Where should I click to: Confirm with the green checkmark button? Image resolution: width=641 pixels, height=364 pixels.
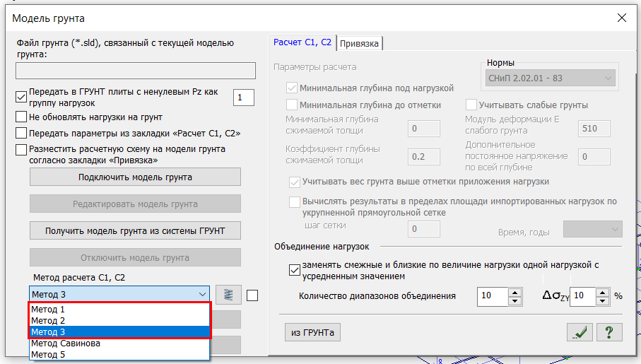[x=580, y=332]
